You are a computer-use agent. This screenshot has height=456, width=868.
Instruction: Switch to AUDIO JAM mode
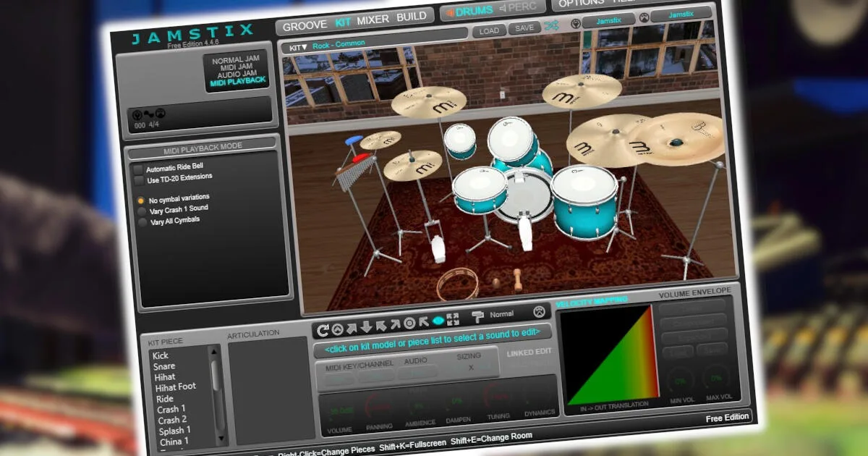pos(237,74)
